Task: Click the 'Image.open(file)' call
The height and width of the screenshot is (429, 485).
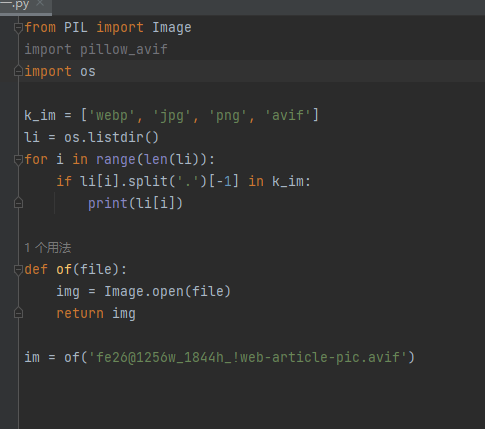Action: point(167,292)
